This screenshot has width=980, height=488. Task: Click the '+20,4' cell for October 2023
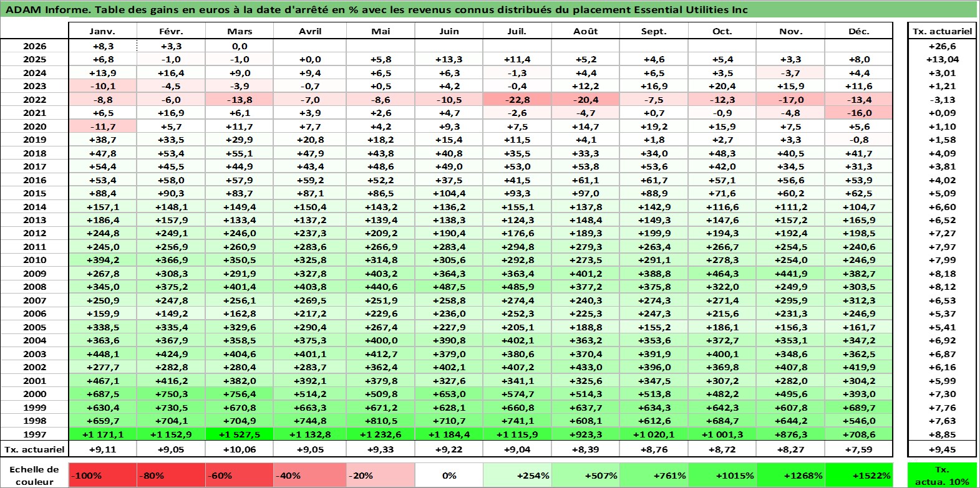(x=722, y=86)
